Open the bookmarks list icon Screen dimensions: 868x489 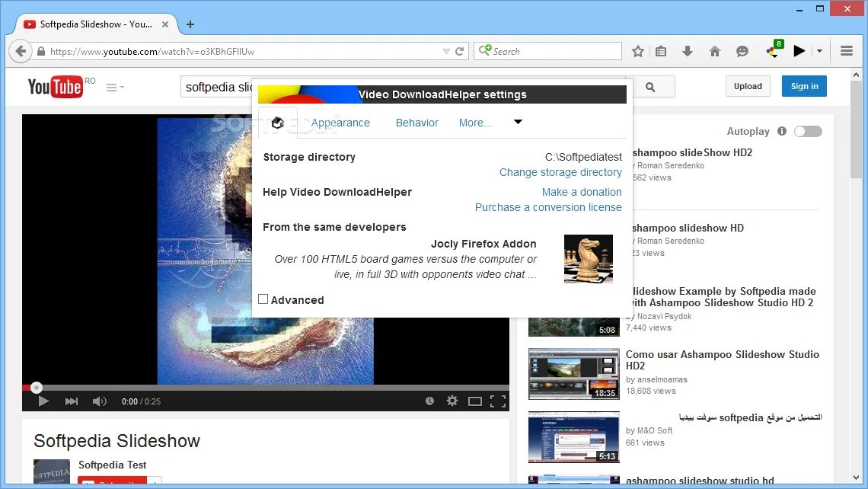[661, 52]
